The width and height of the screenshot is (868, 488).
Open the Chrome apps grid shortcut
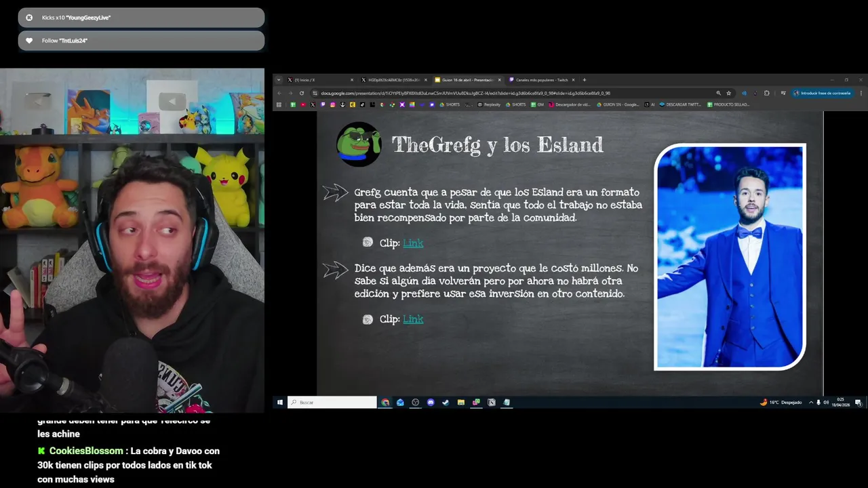click(x=279, y=104)
